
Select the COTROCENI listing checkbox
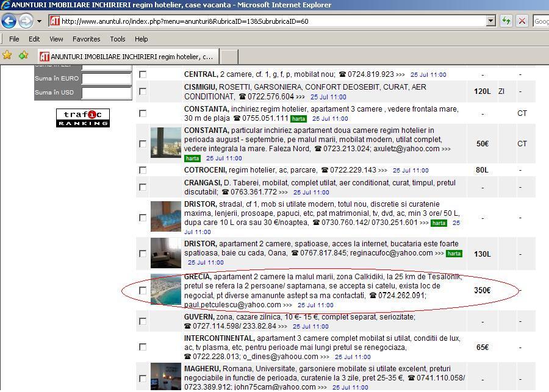(x=143, y=170)
